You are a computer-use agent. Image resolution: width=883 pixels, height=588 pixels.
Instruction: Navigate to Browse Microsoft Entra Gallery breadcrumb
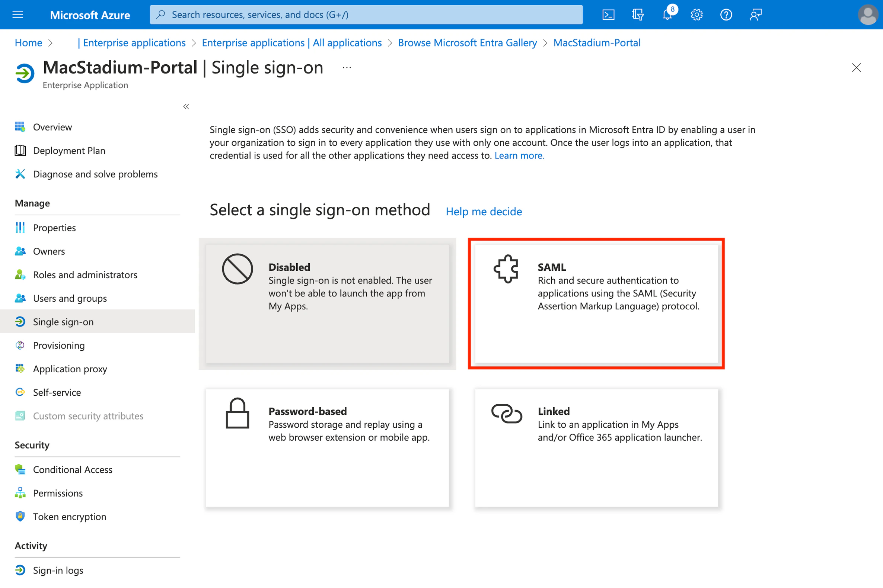(x=467, y=43)
